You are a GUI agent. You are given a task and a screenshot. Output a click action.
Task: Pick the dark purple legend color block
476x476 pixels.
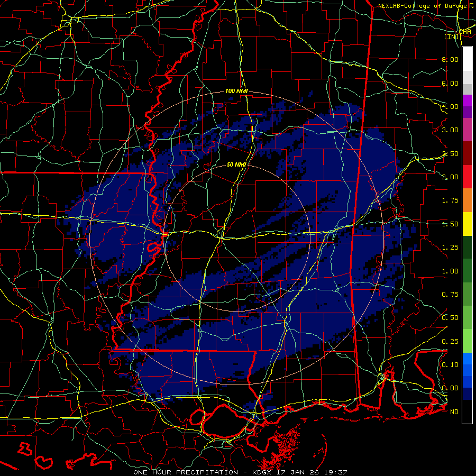[467, 112]
